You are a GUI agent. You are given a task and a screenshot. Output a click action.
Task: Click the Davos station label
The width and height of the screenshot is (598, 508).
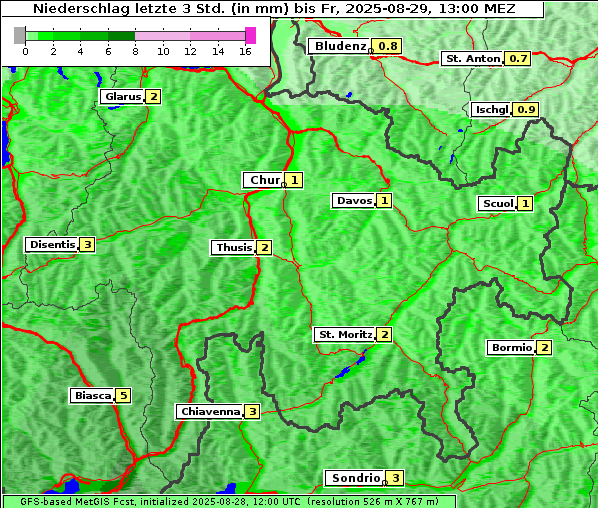click(354, 201)
